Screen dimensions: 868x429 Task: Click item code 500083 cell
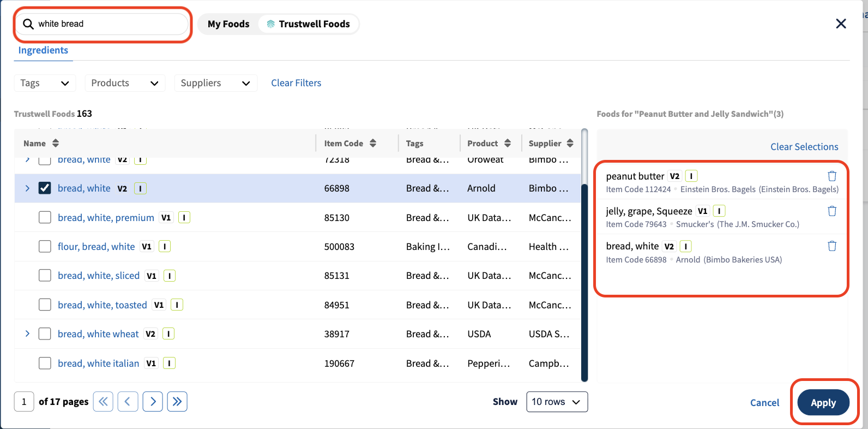339,247
